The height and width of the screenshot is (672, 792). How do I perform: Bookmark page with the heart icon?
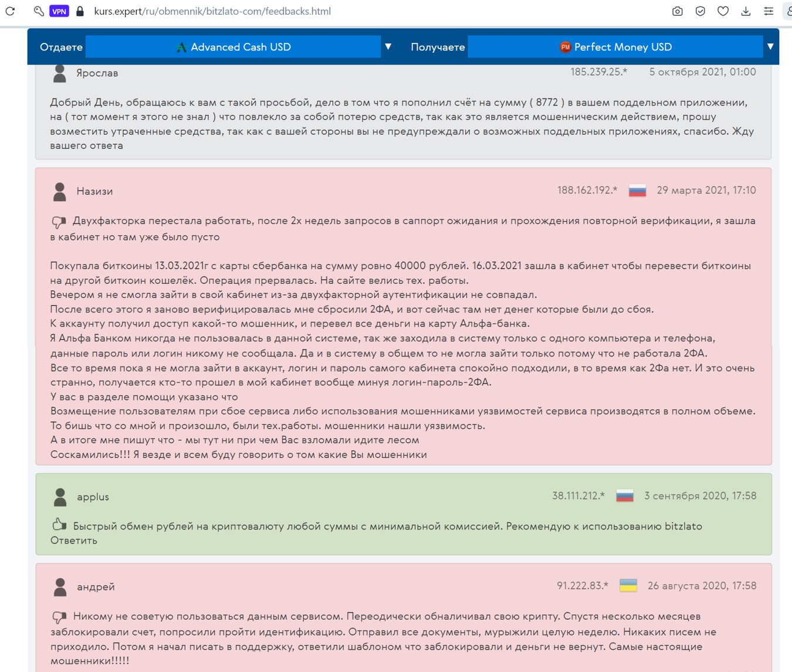[x=723, y=11]
